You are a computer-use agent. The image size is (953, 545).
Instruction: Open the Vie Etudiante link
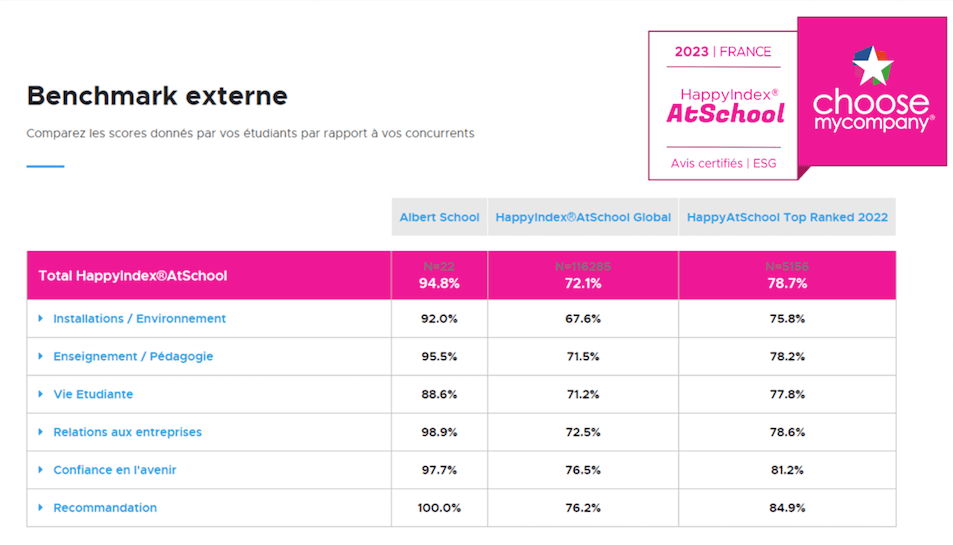93,395
